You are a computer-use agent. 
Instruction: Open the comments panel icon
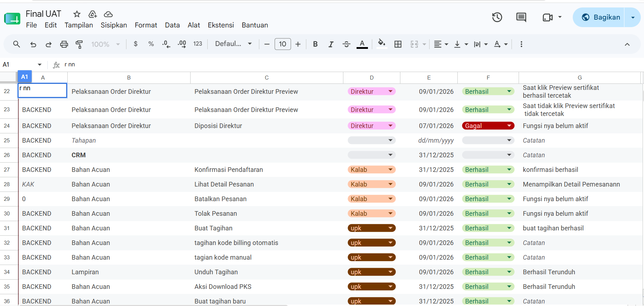[521, 17]
